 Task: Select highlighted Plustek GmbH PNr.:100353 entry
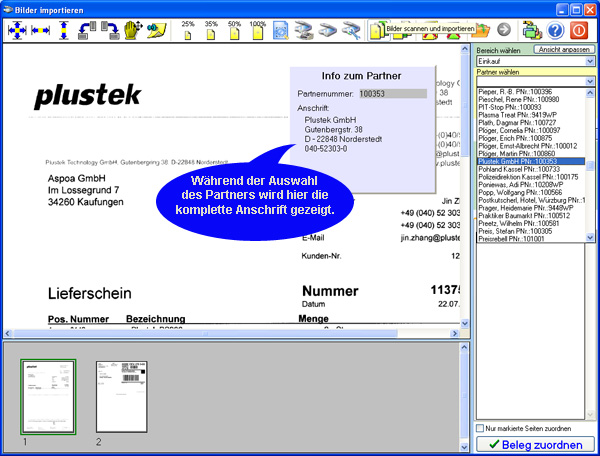point(531,161)
